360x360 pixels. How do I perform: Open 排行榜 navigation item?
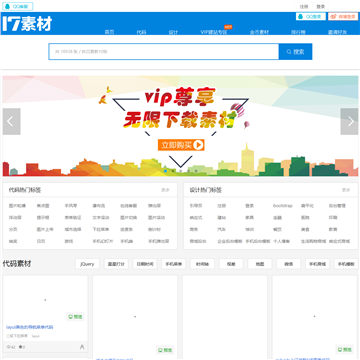298,32
